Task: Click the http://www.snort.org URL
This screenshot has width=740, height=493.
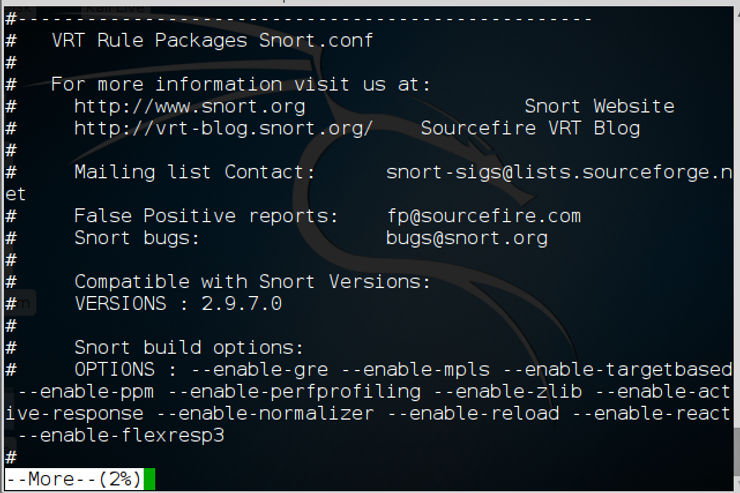Action: (189, 106)
